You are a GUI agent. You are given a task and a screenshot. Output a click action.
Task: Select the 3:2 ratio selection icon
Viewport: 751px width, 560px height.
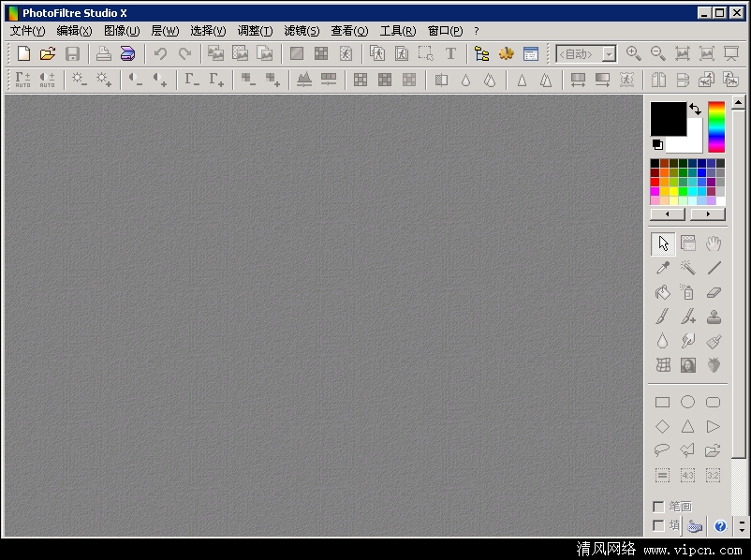pos(714,475)
